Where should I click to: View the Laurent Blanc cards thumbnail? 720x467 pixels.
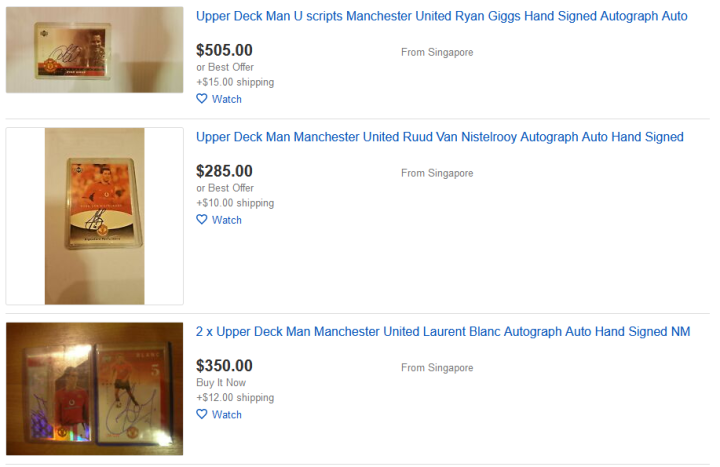point(94,385)
